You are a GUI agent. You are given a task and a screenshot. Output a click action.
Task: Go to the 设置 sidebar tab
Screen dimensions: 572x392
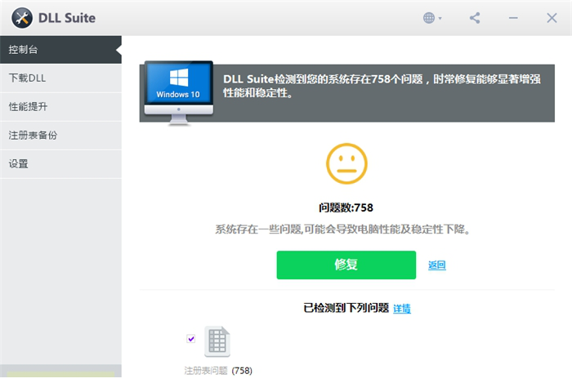tap(60, 163)
